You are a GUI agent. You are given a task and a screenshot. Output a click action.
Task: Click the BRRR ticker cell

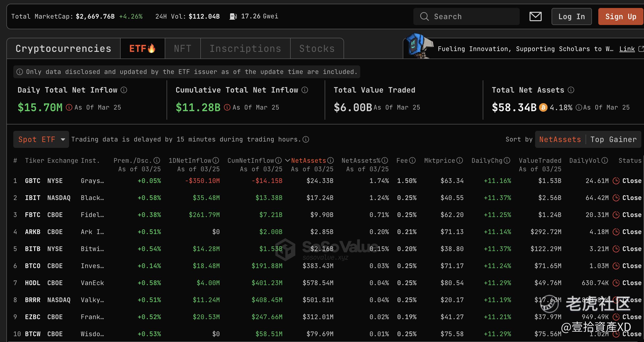click(33, 300)
